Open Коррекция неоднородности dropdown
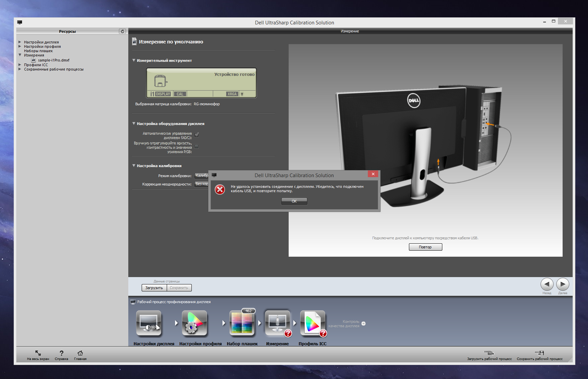 pyautogui.click(x=201, y=184)
